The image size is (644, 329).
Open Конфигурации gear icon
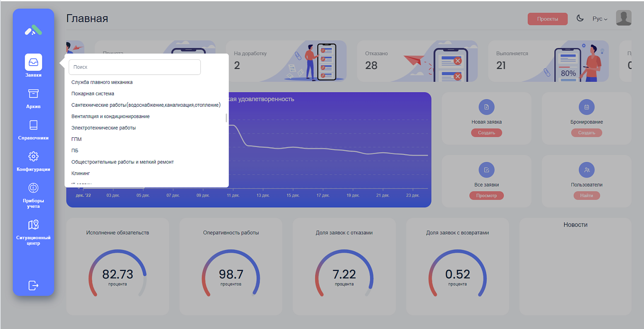pyautogui.click(x=33, y=156)
